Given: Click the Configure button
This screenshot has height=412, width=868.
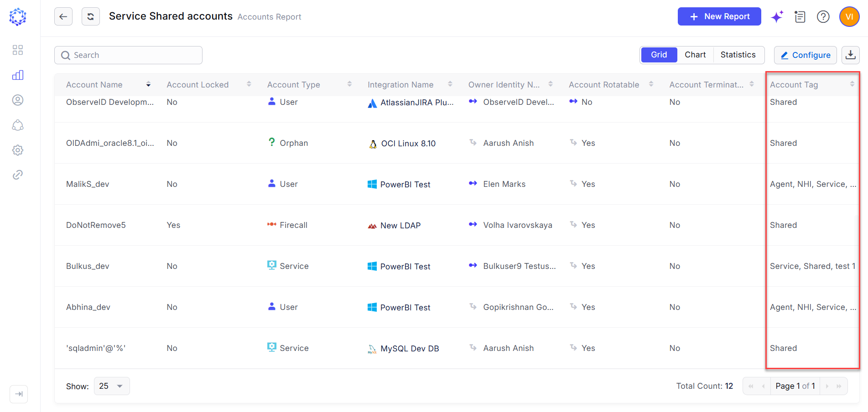Looking at the screenshot, I should (x=806, y=55).
